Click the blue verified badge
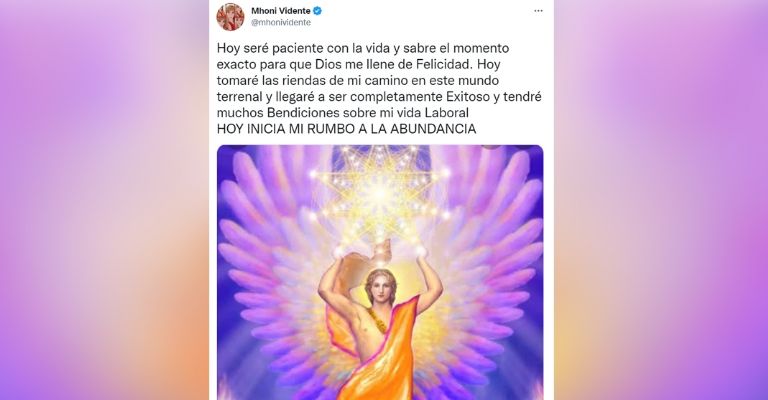 tap(317, 11)
